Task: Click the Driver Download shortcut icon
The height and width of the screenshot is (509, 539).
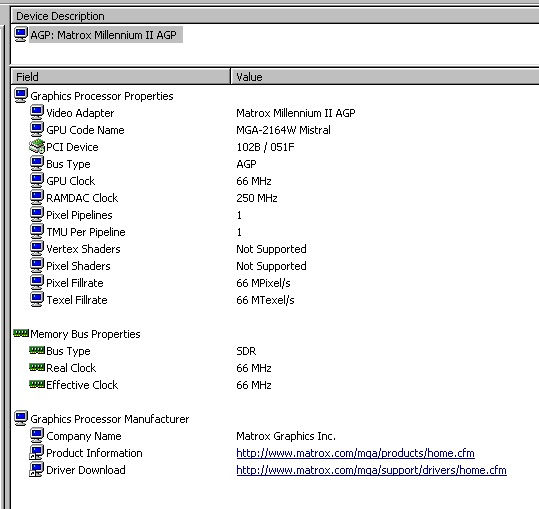Action: [x=37, y=469]
